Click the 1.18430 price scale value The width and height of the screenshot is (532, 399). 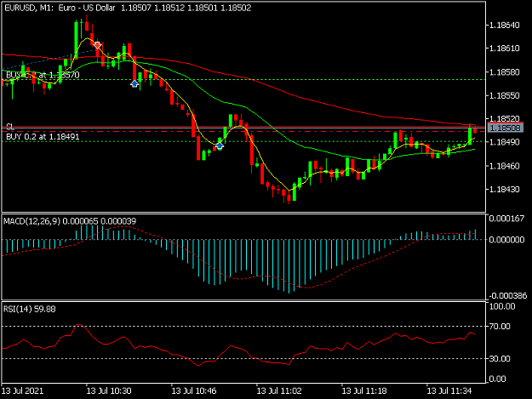505,189
